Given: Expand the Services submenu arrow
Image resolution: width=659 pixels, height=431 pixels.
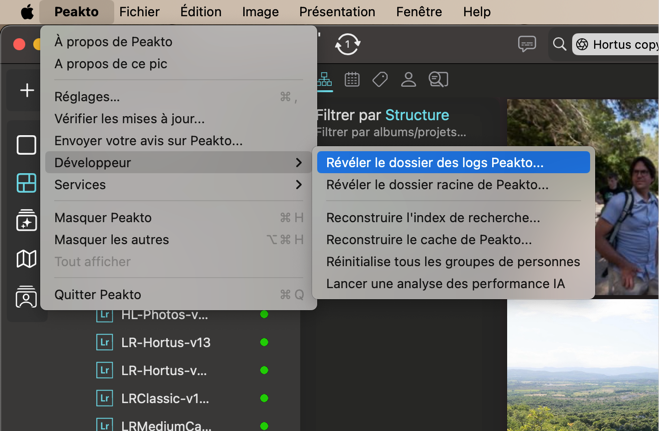Looking at the screenshot, I should [298, 184].
